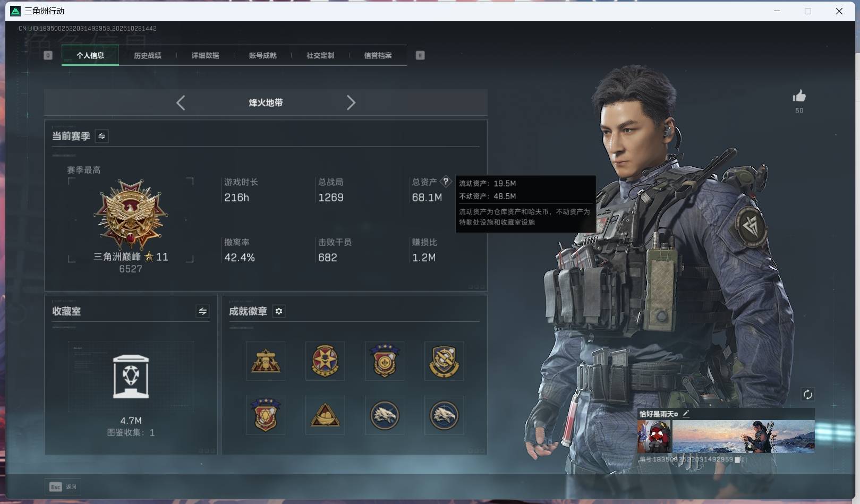Select the 社交定制 tab
This screenshot has width=860, height=504.
[x=320, y=55]
